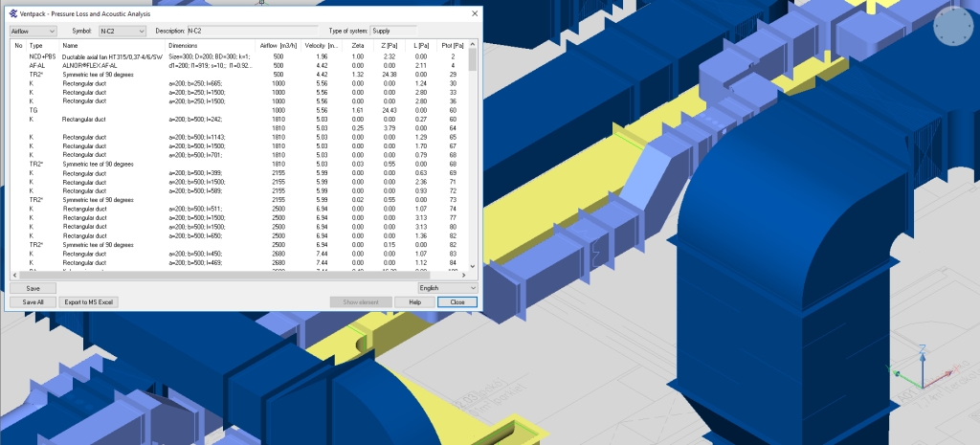Click the Save All button

[33, 301]
